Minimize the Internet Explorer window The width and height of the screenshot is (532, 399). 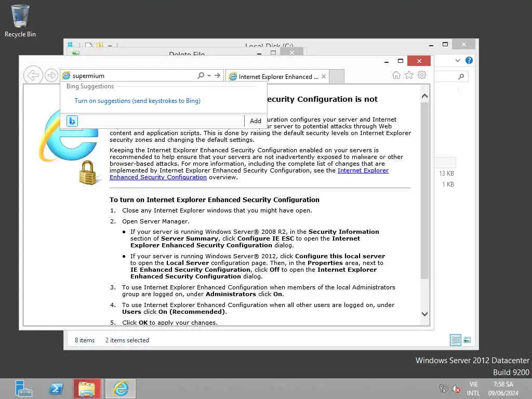pos(387,61)
